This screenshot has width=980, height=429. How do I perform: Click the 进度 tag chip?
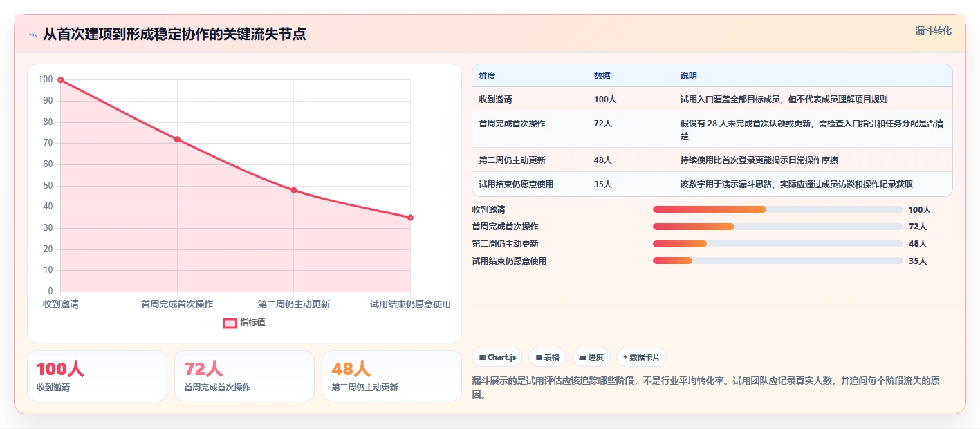click(591, 357)
